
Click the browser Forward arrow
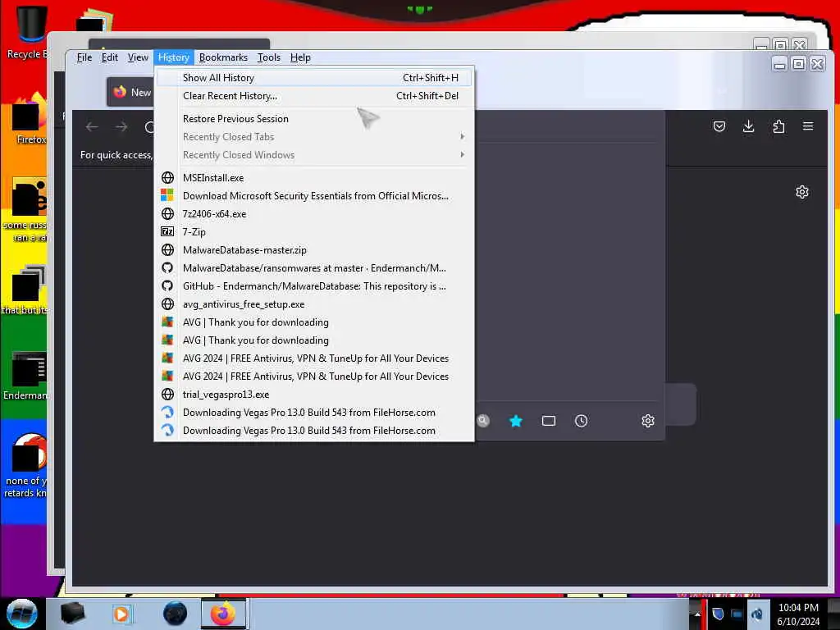coord(121,127)
